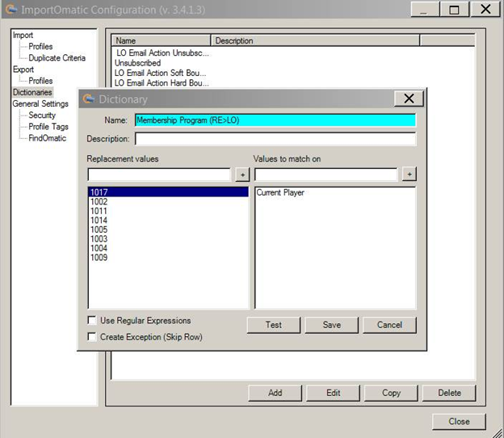This screenshot has width=504, height=438.
Task: Click Add in the configuration window
Action: point(275,393)
